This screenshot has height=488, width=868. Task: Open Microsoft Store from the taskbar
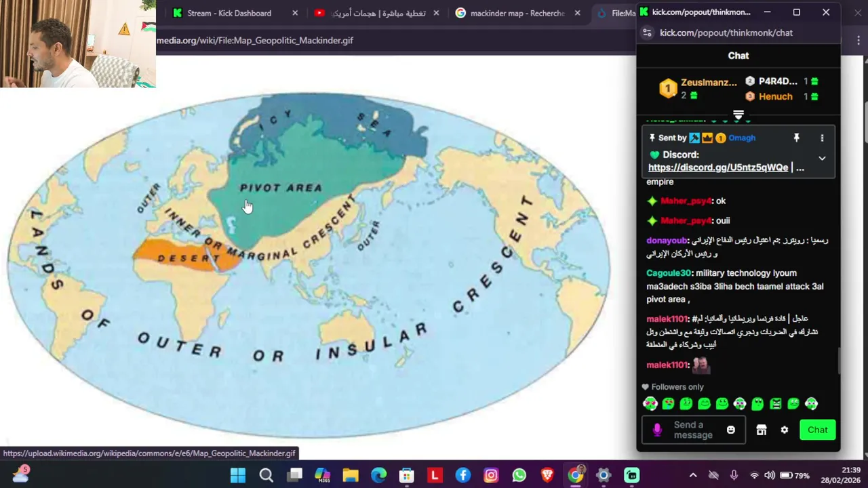406,475
